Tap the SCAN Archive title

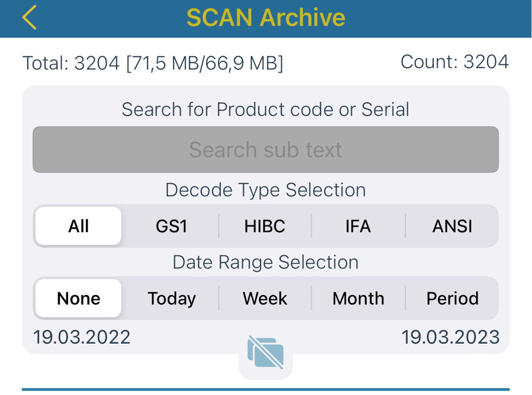(266, 18)
